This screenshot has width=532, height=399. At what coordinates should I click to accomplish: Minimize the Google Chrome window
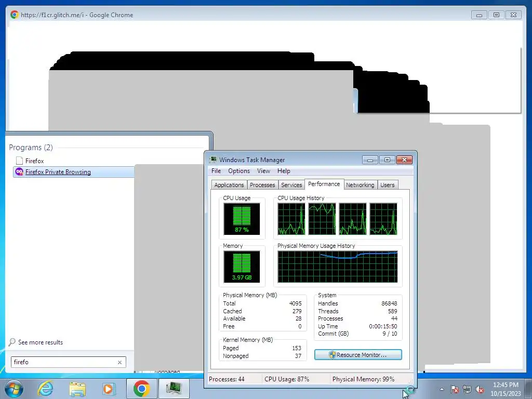(x=479, y=15)
